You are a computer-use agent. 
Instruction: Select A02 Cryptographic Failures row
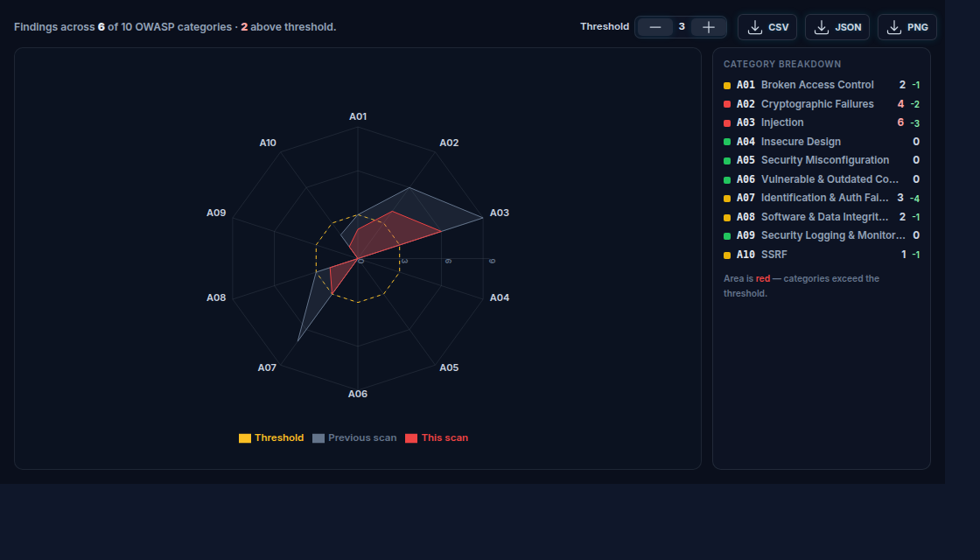coord(822,104)
